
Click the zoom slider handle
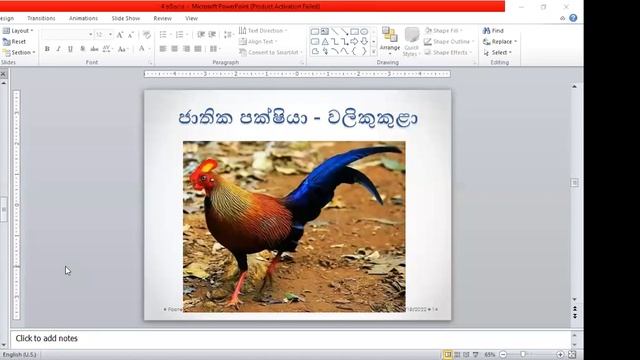pyautogui.click(x=523, y=355)
